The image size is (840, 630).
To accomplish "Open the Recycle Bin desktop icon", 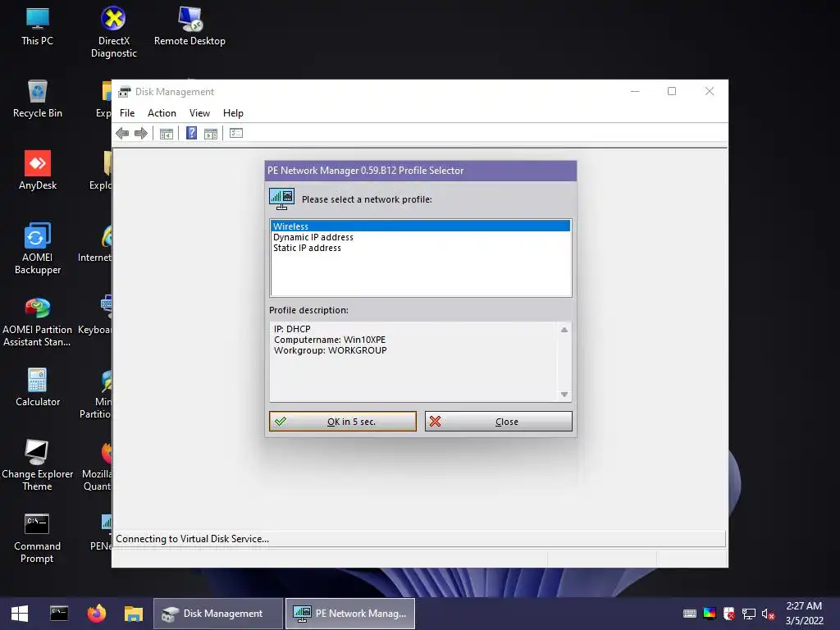I will [x=38, y=99].
